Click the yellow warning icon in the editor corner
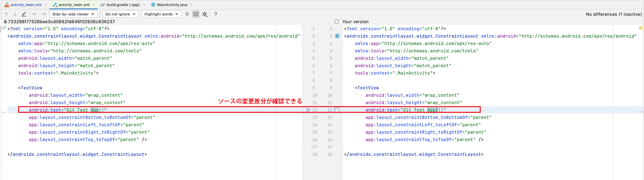The image size is (644, 180). tap(640, 28)
